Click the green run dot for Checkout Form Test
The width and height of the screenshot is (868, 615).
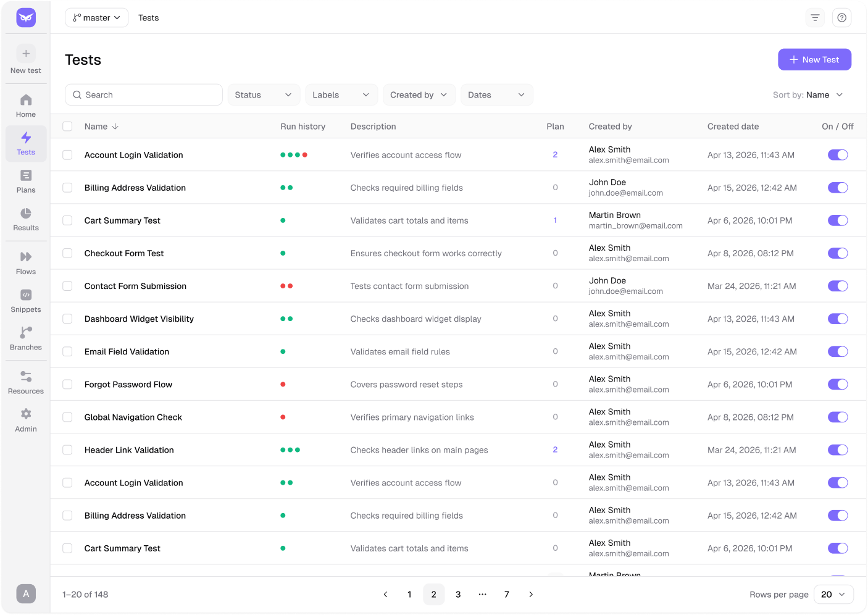(x=283, y=253)
